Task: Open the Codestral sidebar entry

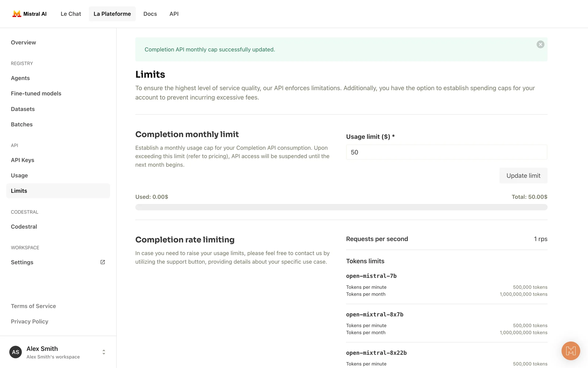Action: tap(24, 227)
